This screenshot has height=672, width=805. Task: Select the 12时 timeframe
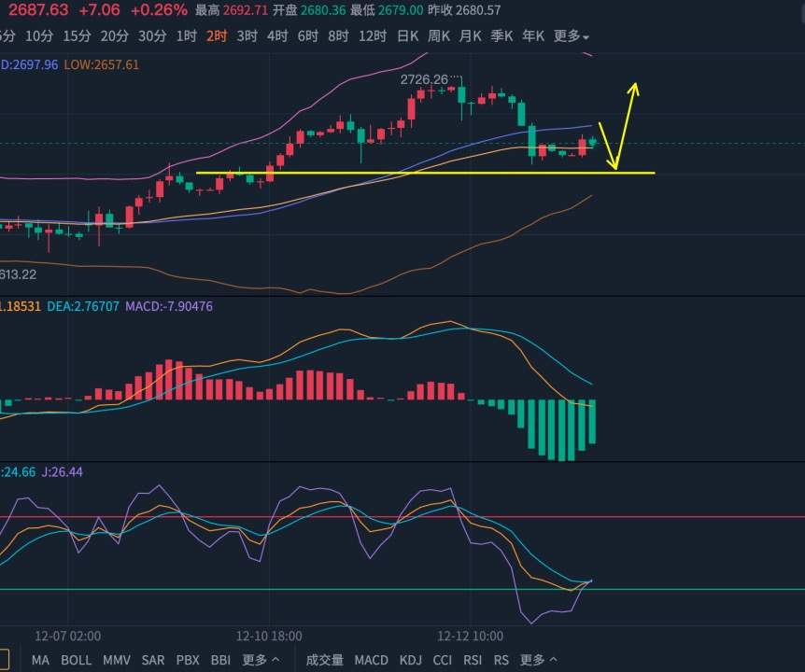tap(373, 35)
